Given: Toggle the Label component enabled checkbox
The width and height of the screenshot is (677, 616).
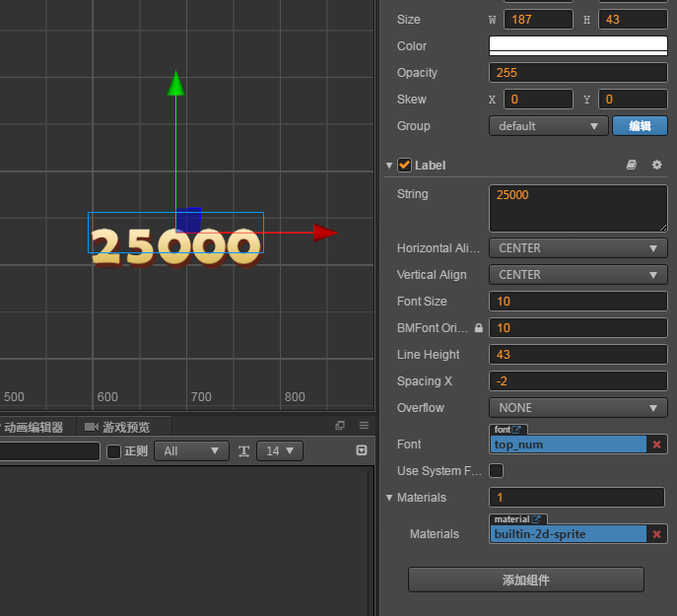Looking at the screenshot, I should coord(405,165).
